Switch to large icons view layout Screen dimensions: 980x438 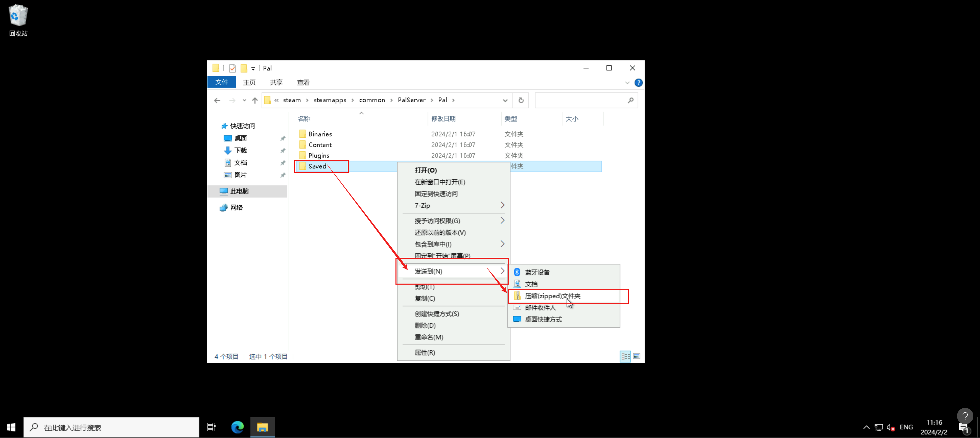(636, 356)
